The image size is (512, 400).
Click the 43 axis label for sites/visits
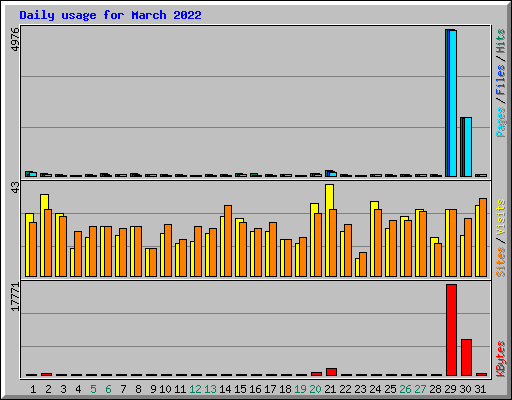coord(15,187)
